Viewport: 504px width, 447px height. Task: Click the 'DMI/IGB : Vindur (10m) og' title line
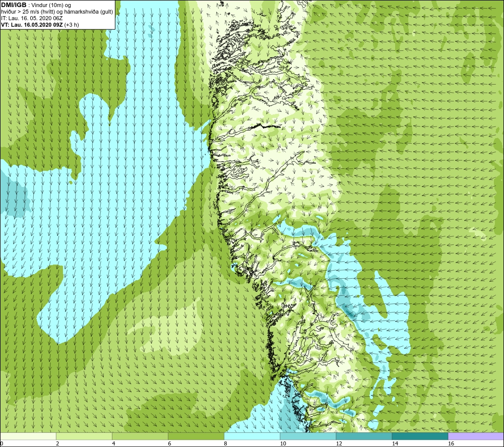point(36,5)
